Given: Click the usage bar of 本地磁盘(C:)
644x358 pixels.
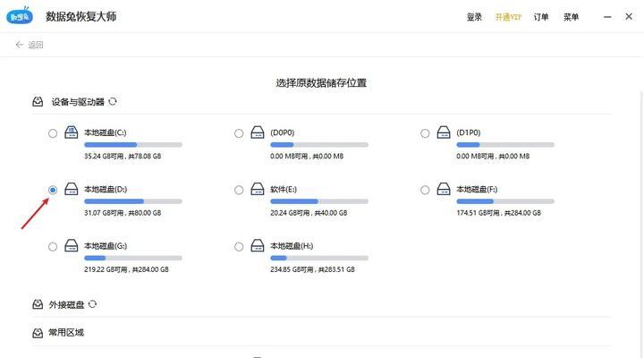Looking at the screenshot, I should [133, 145].
